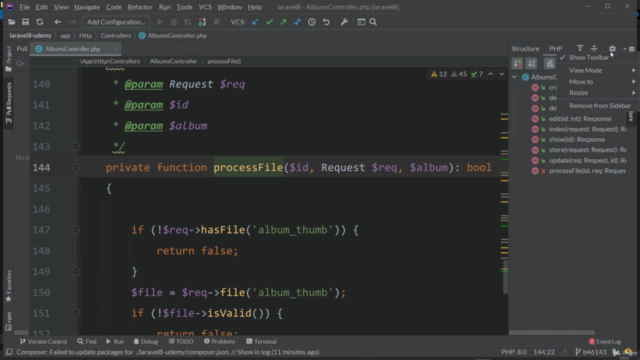Expand the View Mode submenu
This screenshot has width=640, height=360.
pyautogui.click(x=596, y=70)
